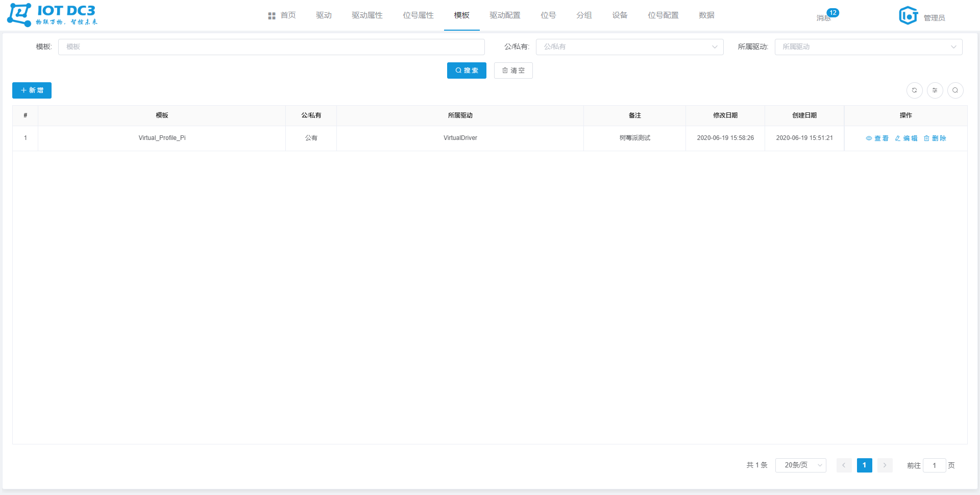This screenshot has width=980, height=495.
Task: Select the 模板 tab
Action: (461, 15)
